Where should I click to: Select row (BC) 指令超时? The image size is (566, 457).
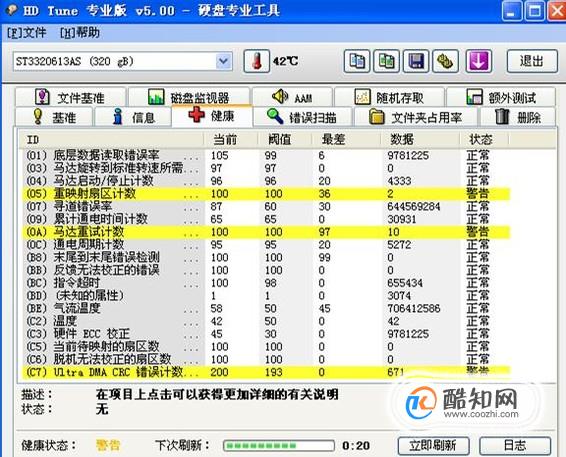click(x=266, y=283)
